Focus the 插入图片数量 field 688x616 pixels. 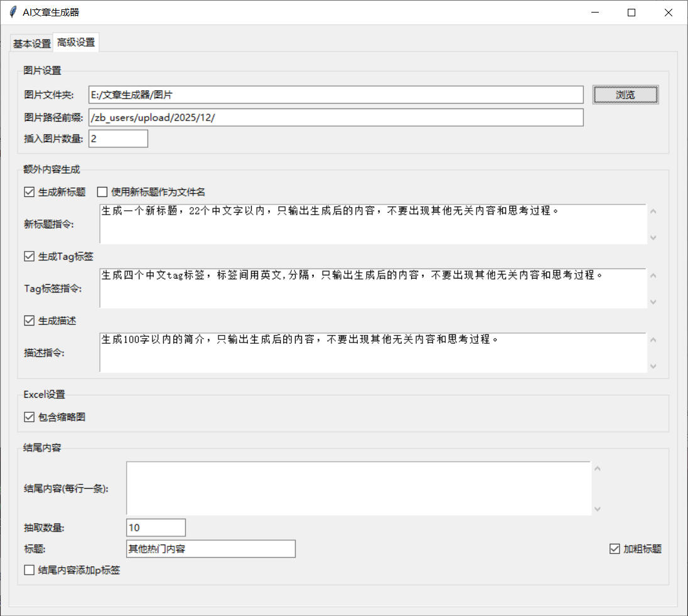pos(118,139)
